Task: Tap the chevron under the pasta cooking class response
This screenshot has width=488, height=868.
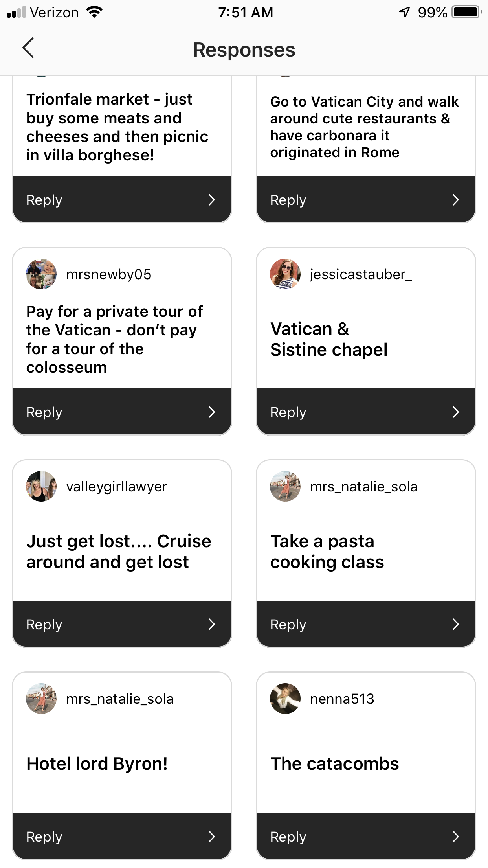Action: click(456, 624)
